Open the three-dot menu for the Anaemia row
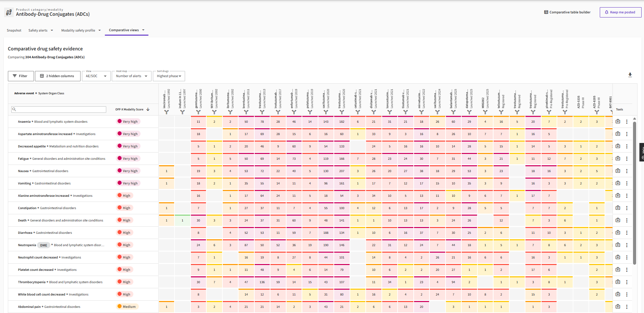The image size is (644, 313). [627, 122]
